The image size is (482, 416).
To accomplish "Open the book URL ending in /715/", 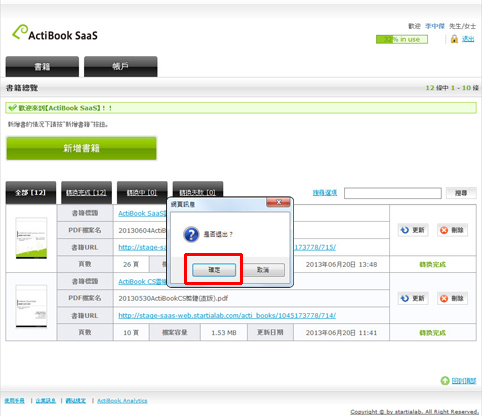I will point(315,247).
